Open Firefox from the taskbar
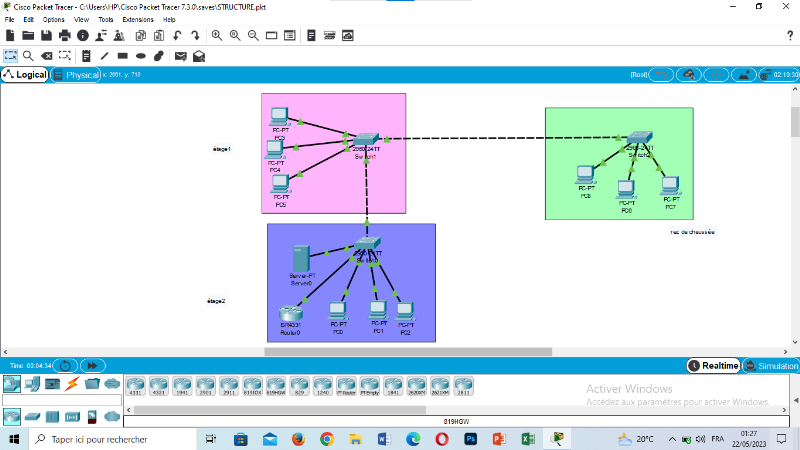The height and width of the screenshot is (450, 800). pyautogui.click(x=298, y=439)
